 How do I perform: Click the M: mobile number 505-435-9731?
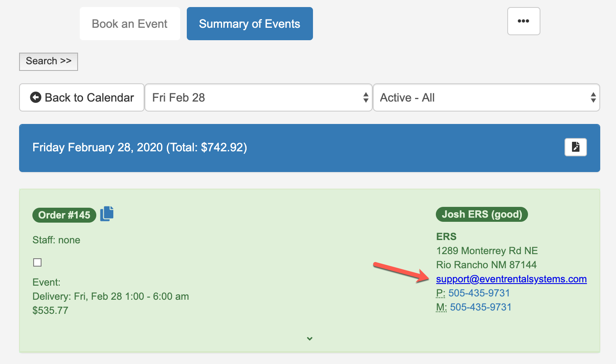coord(480,307)
